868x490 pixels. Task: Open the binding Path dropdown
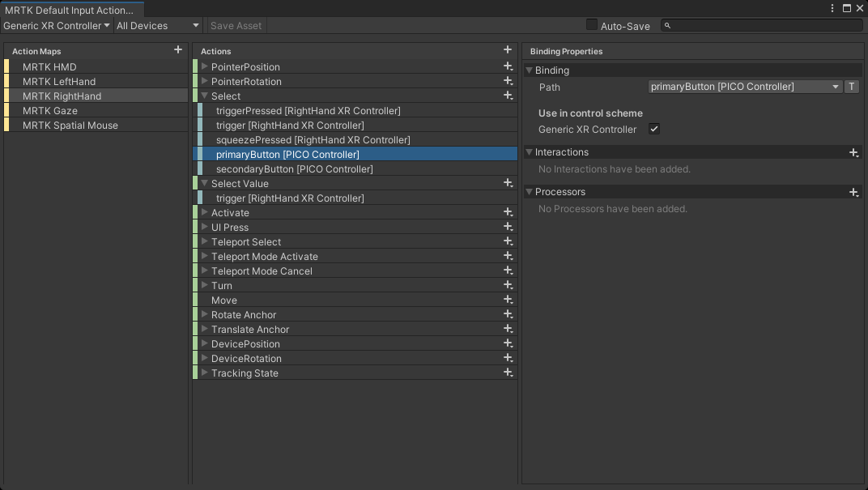[x=745, y=87]
